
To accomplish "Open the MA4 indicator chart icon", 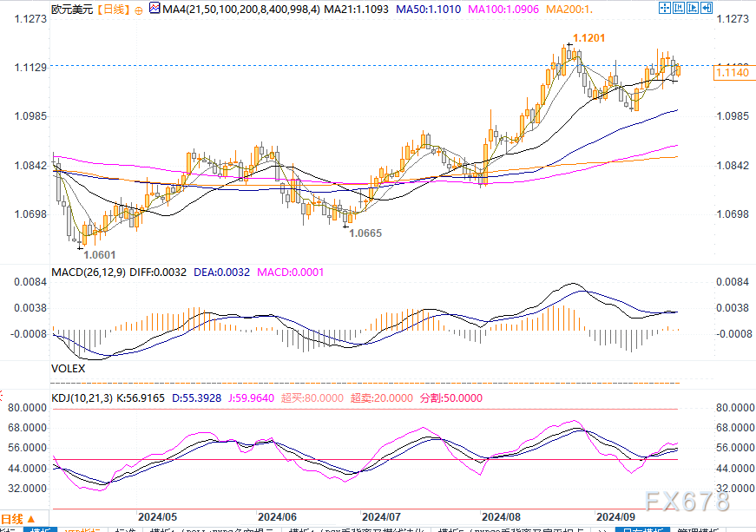I will [154, 8].
